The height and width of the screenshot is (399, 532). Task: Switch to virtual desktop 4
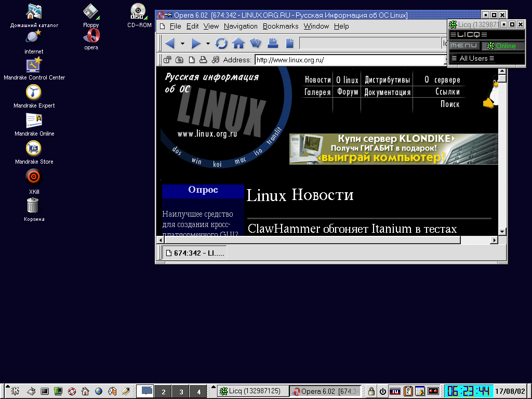198,392
